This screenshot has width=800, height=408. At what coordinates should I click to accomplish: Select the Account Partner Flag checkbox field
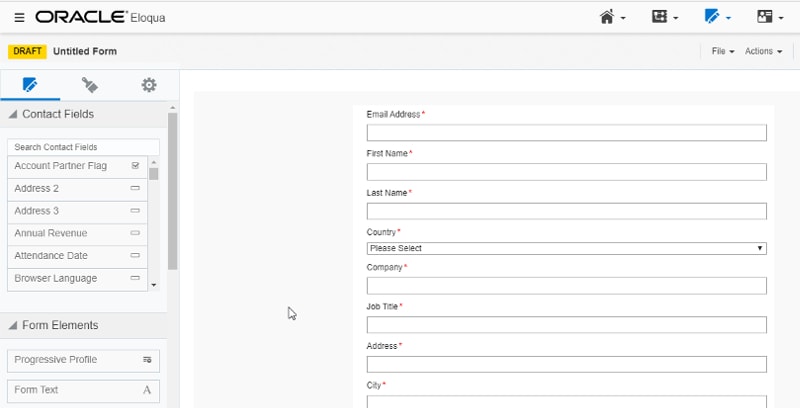[77, 166]
